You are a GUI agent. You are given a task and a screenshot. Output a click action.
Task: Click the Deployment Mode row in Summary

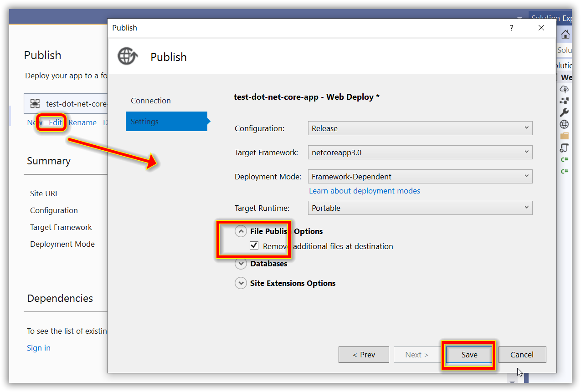62,244
